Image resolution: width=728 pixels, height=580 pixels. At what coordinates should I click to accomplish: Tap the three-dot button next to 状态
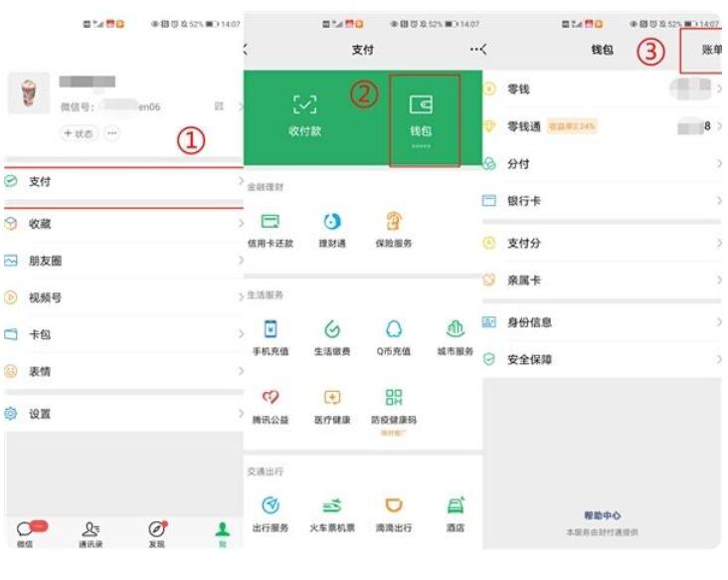pos(112,133)
